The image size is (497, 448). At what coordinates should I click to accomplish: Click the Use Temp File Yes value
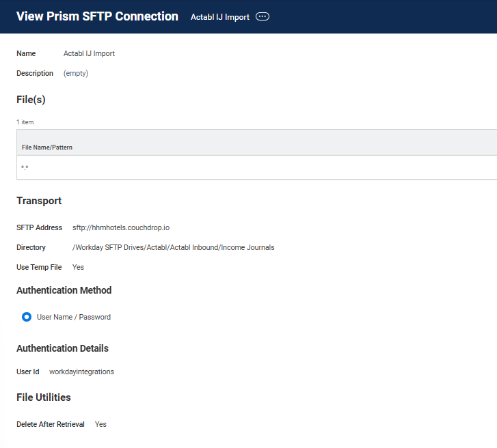(78, 267)
